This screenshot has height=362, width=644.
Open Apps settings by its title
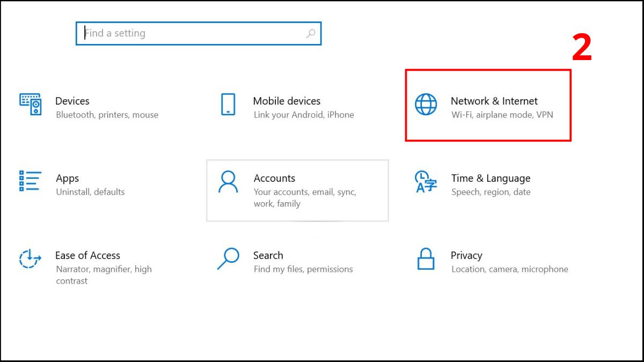click(68, 178)
